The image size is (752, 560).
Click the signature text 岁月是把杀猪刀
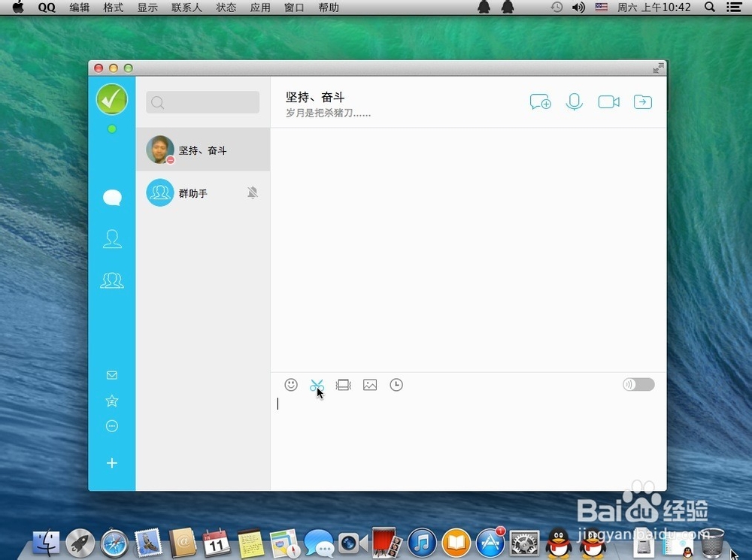tap(328, 114)
